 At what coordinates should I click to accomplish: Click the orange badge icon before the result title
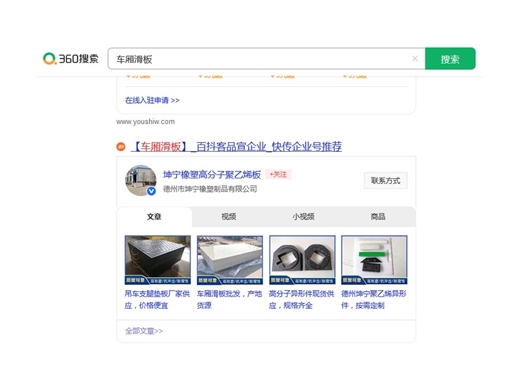[x=121, y=146]
